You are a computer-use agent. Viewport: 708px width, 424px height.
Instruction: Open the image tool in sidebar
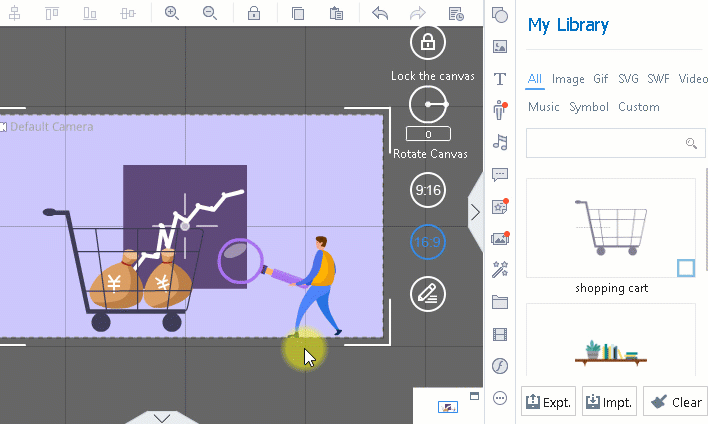[500, 47]
